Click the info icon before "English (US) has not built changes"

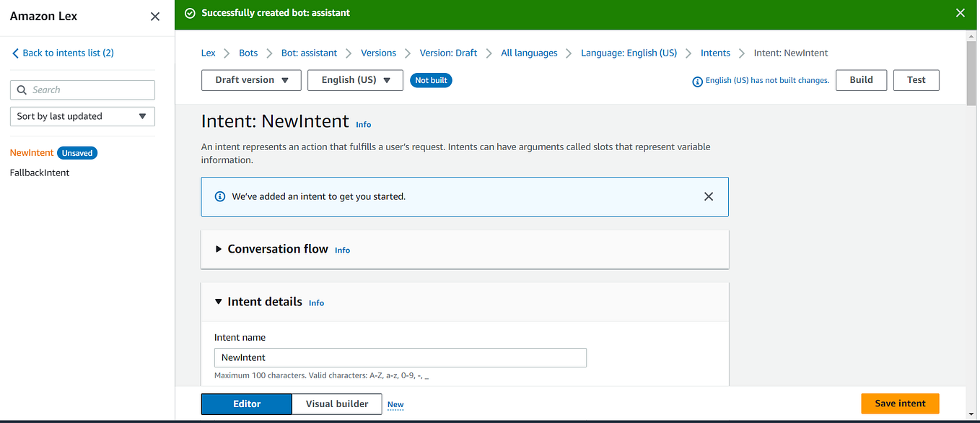697,81
